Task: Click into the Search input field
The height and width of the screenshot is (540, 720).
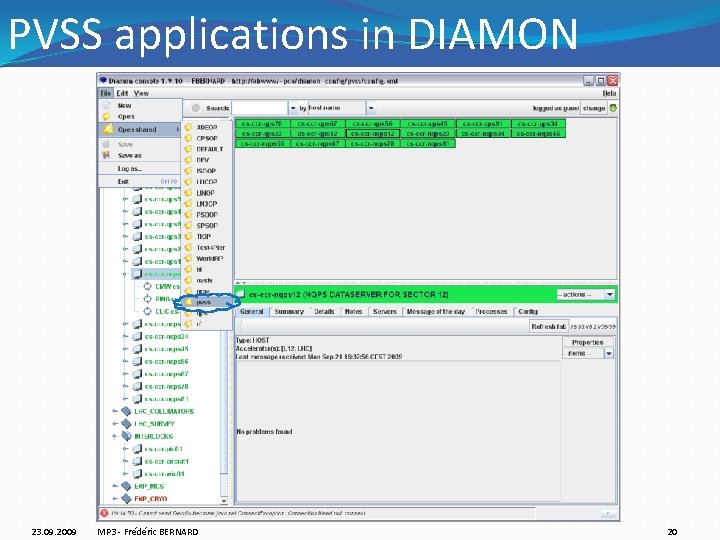Action: point(260,108)
